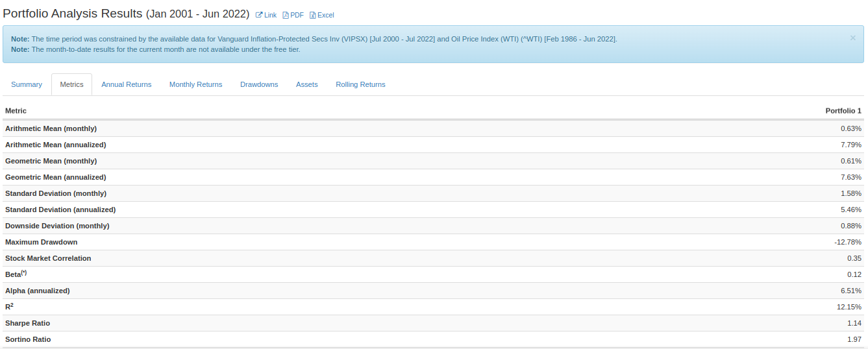Select the Maximum Drawdown row label

coord(41,242)
